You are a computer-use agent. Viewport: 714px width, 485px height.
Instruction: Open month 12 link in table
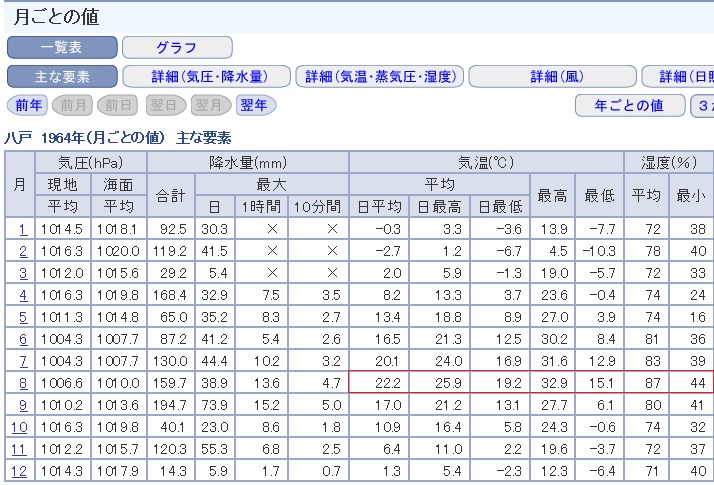click(19, 470)
